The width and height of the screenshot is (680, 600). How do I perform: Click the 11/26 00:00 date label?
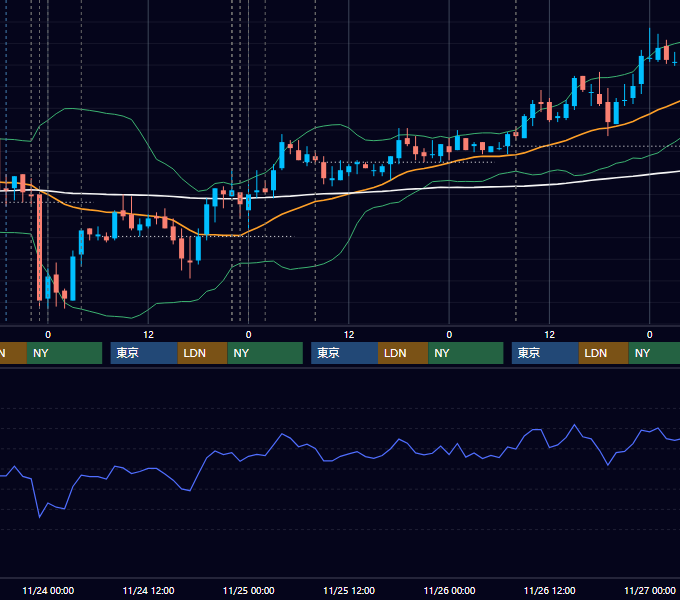pyautogui.click(x=449, y=590)
